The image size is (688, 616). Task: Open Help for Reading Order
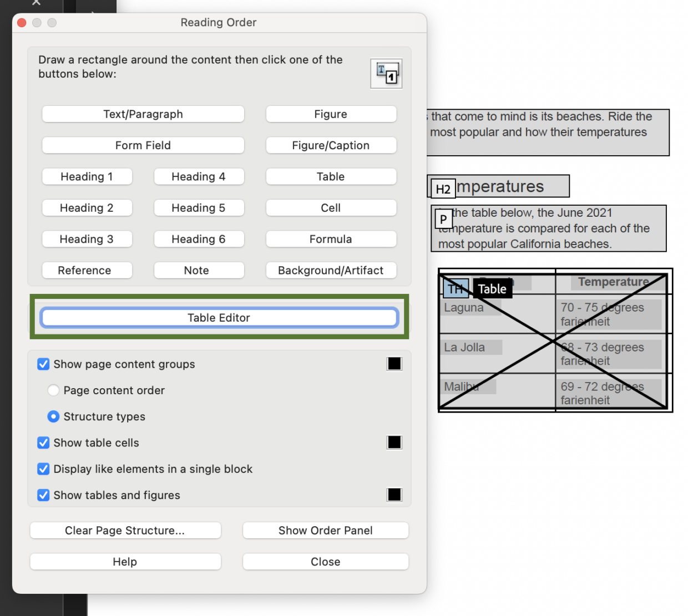[125, 562]
